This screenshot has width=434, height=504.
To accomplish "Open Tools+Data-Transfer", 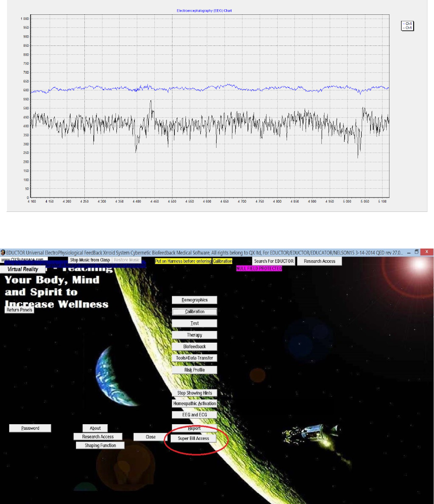I will point(194,358).
